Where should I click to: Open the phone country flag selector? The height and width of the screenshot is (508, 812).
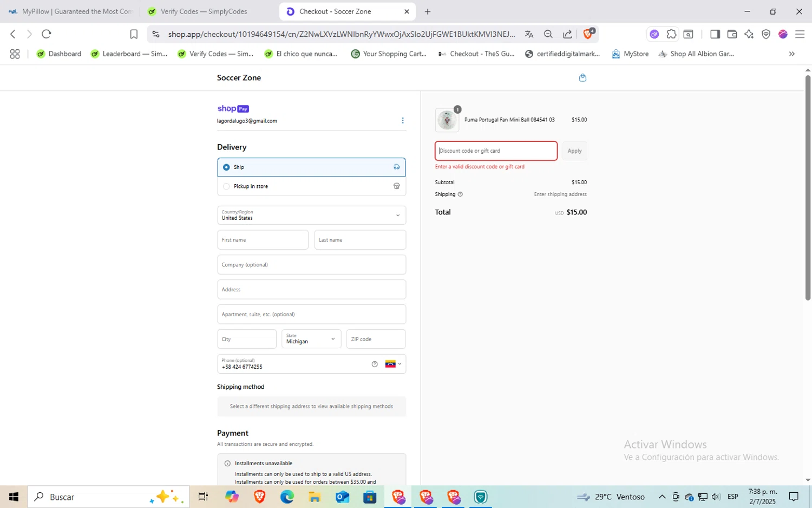394,364
